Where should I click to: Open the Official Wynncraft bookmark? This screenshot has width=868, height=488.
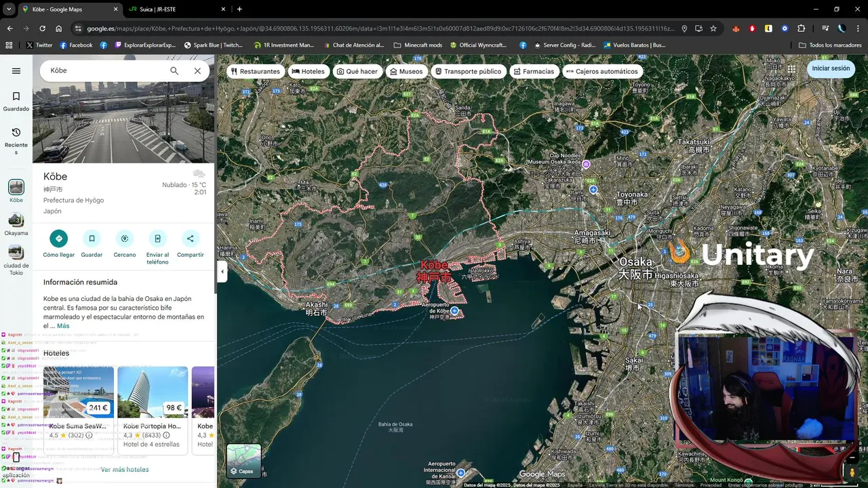pos(478,45)
